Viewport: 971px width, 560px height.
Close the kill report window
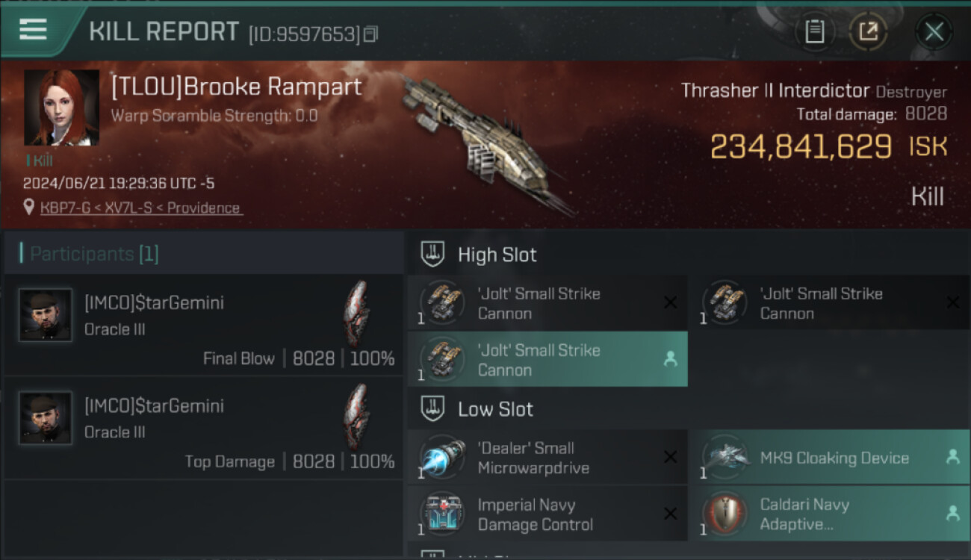coord(934,31)
